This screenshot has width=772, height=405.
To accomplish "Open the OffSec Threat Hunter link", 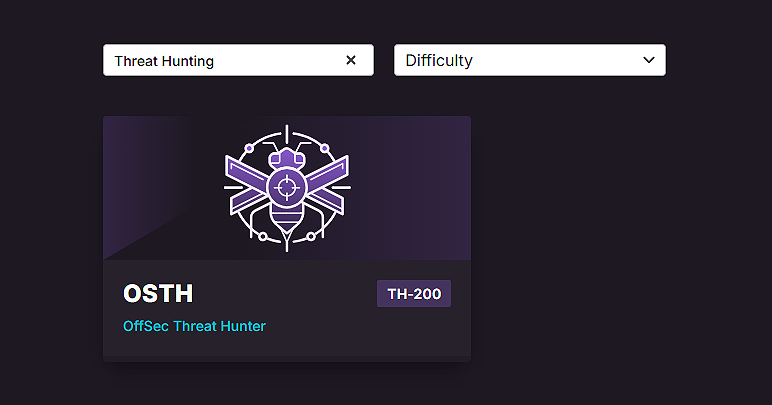I will (x=194, y=326).
